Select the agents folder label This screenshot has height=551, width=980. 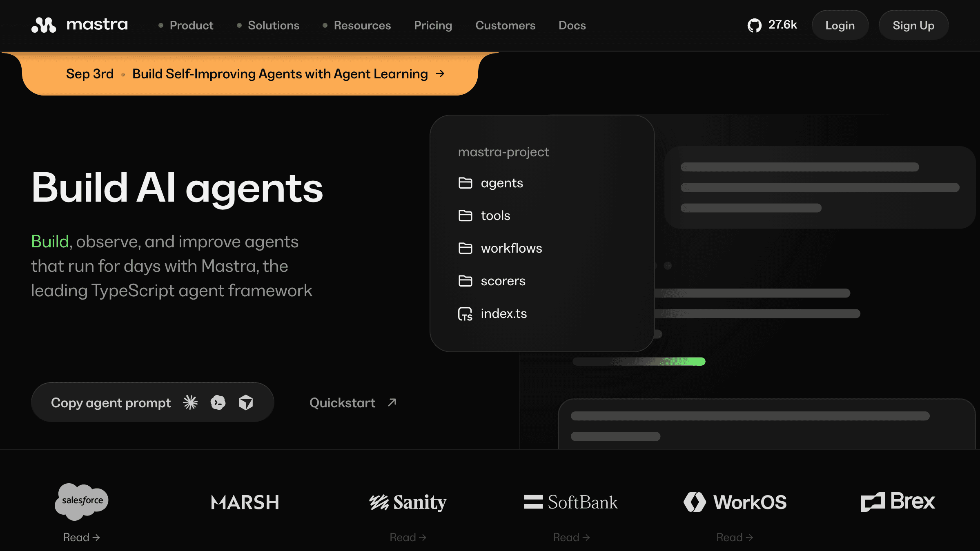tap(502, 183)
